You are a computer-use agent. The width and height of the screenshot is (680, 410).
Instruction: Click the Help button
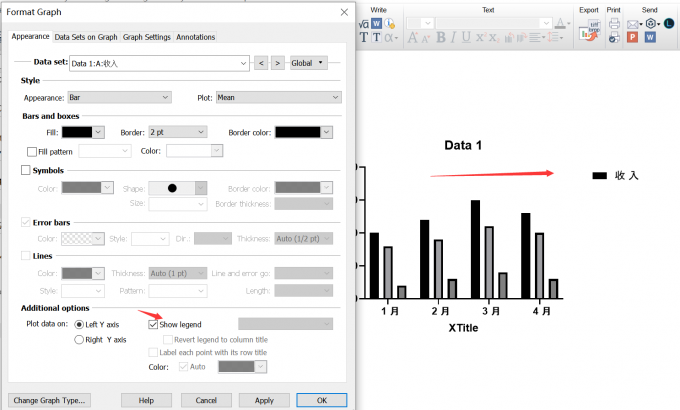(146, 400)
